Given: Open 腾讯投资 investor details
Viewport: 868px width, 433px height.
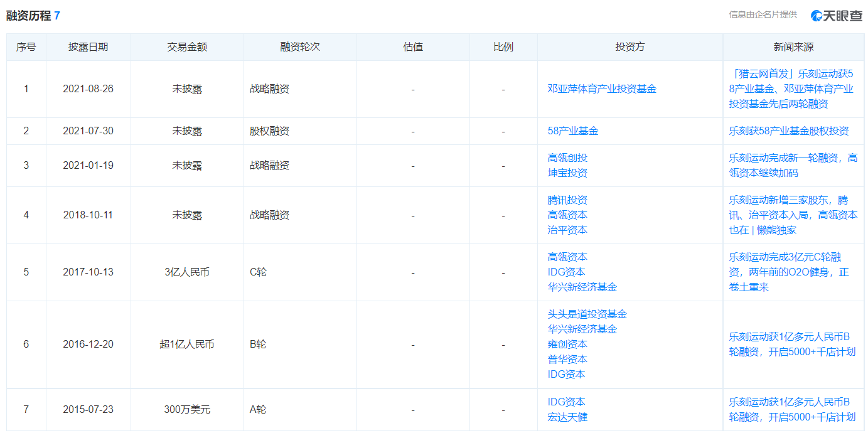Looking at the screenshot, I should pos(567,200).
